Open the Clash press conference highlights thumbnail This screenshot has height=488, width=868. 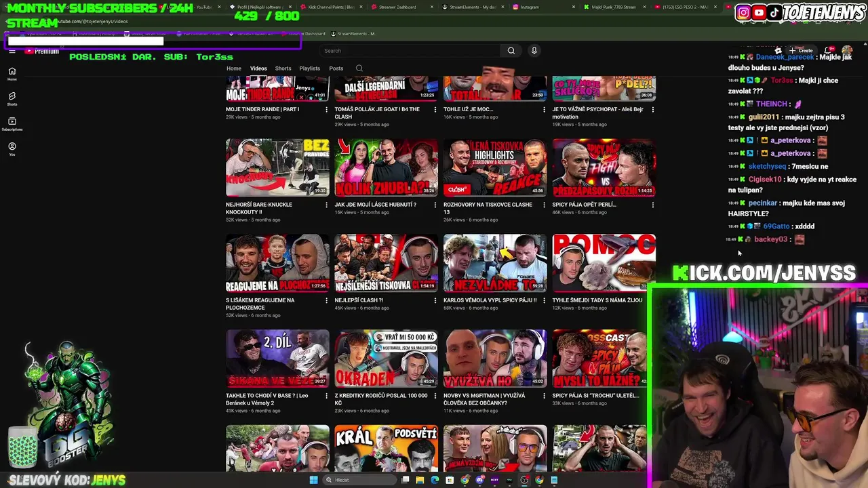[495, 168]
